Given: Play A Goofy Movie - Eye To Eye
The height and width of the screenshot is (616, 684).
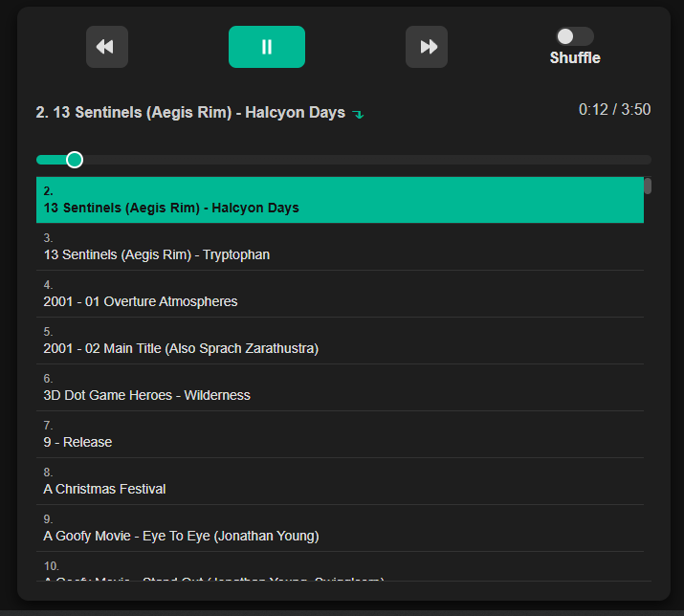Looking at the screenshot, I should (340, 528).
